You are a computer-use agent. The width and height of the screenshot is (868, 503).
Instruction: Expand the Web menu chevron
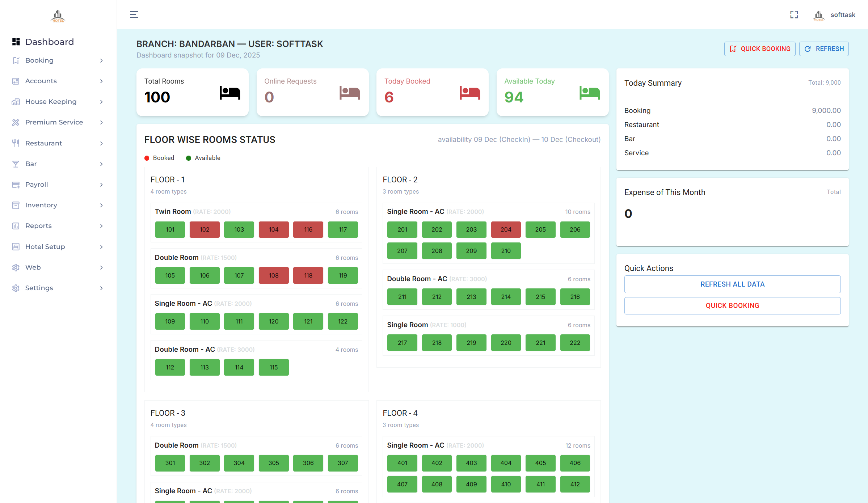point(101,267)
